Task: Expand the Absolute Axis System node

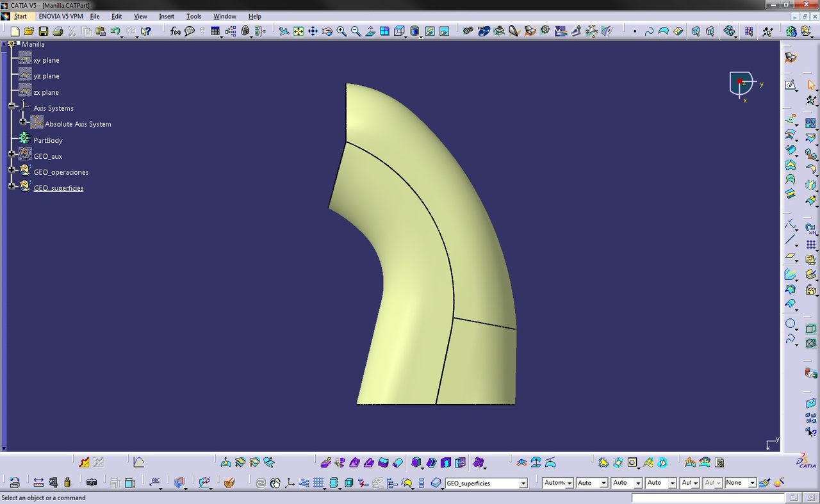Action: coord(23,122)
